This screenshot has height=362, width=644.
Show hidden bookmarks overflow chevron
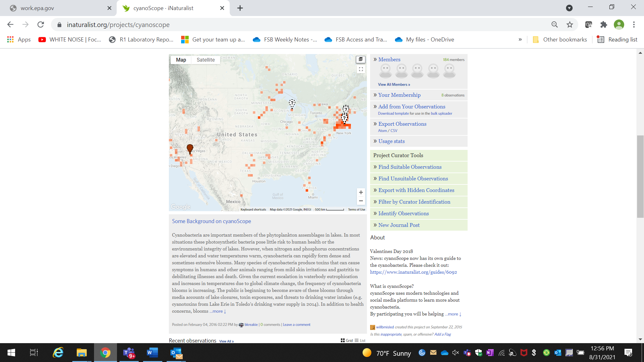click(520, 40)
